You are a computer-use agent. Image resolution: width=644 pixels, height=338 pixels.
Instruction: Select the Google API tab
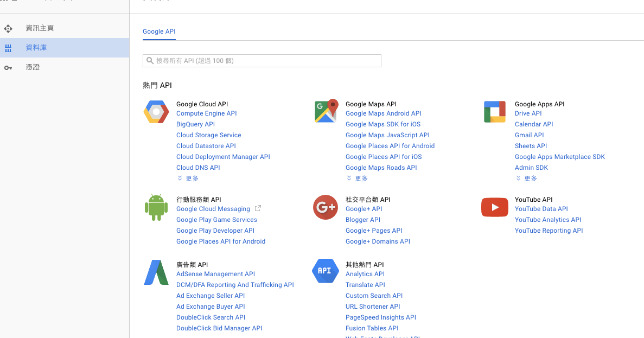coord(159,31)
